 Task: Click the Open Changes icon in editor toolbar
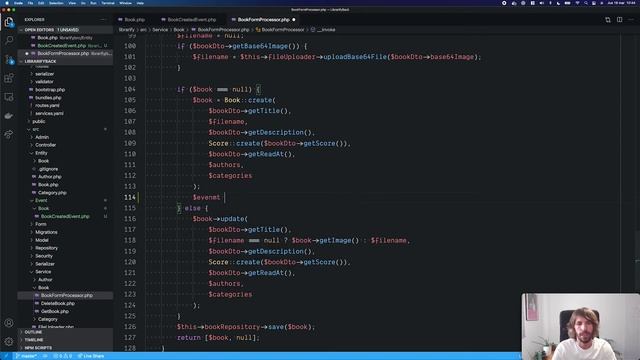(x=608, y=20)
